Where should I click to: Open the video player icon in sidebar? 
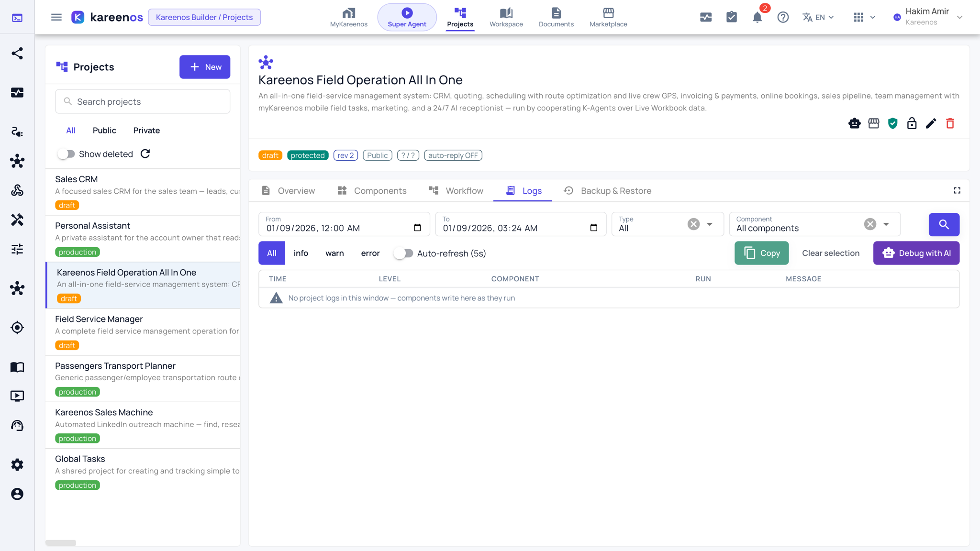17,396
